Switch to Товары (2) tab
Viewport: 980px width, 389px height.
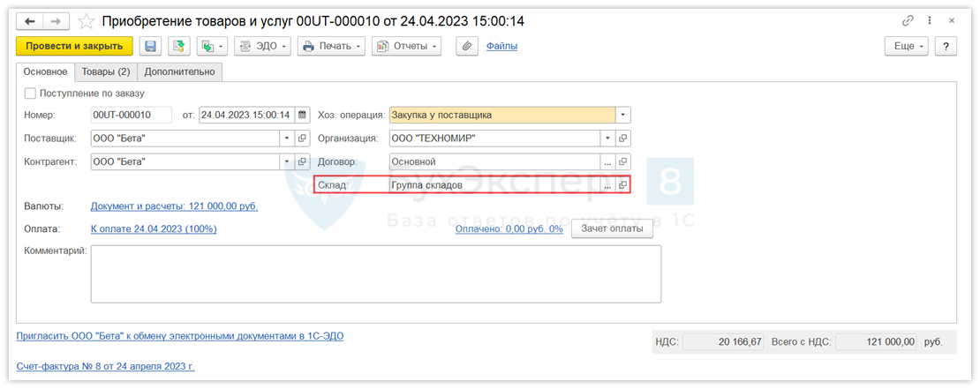pos(106,71)
